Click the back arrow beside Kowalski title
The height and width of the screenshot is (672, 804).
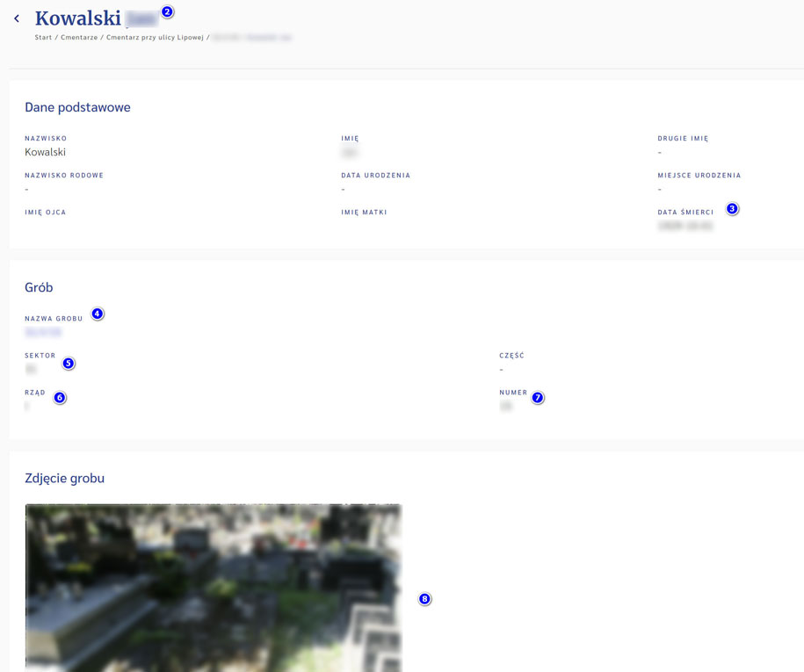click(x=17, y=18)
